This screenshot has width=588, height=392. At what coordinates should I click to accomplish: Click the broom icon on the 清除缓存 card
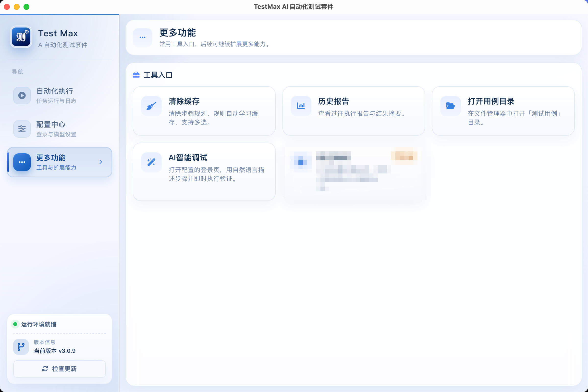pyautogui.click(x=151, y=106)
